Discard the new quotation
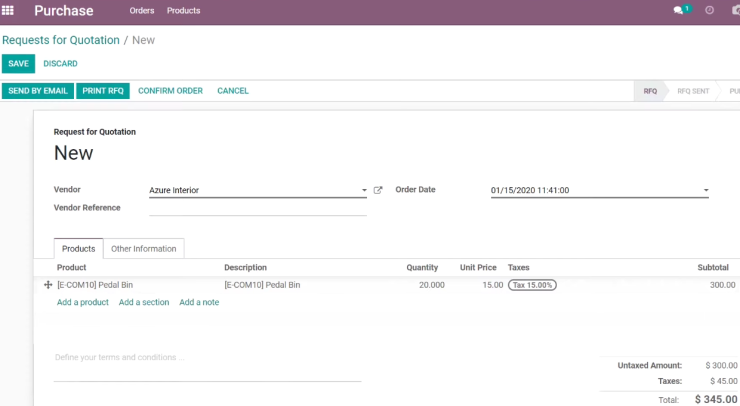 (60, 64)
